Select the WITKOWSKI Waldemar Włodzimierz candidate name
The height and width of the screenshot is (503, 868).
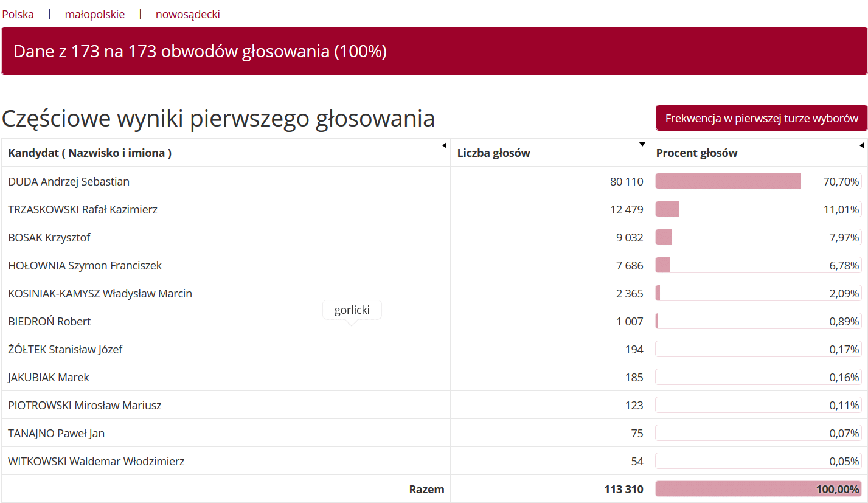[x=96, y=461]
